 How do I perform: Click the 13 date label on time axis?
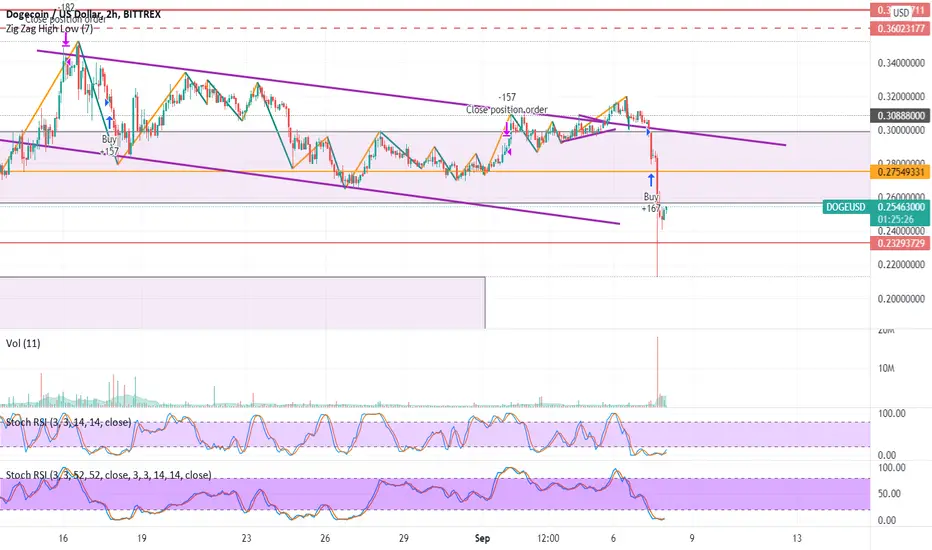tap(796, 538)
